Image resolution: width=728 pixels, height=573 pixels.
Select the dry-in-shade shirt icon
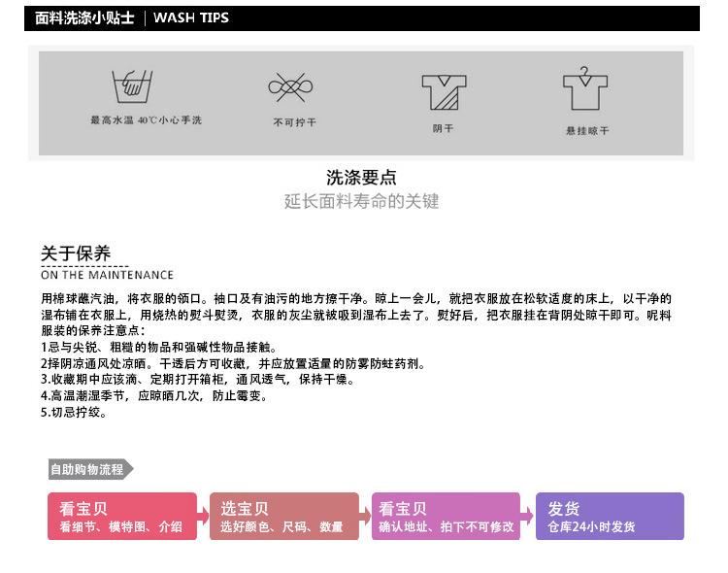tap(443, 92)
